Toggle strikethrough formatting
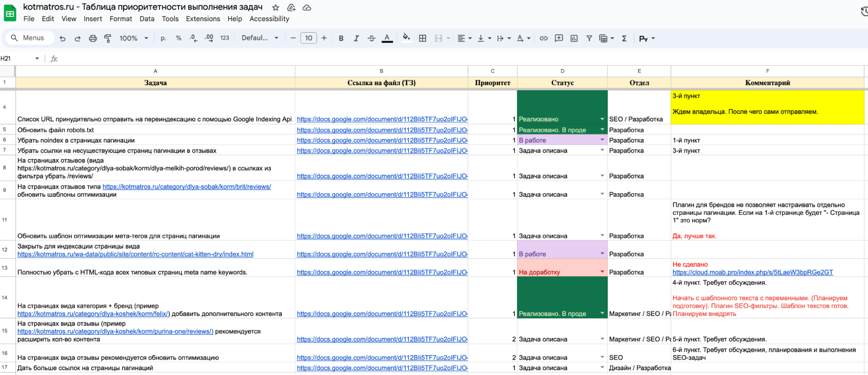The width and height of the screenshot is (868, 375). point(371,38)
